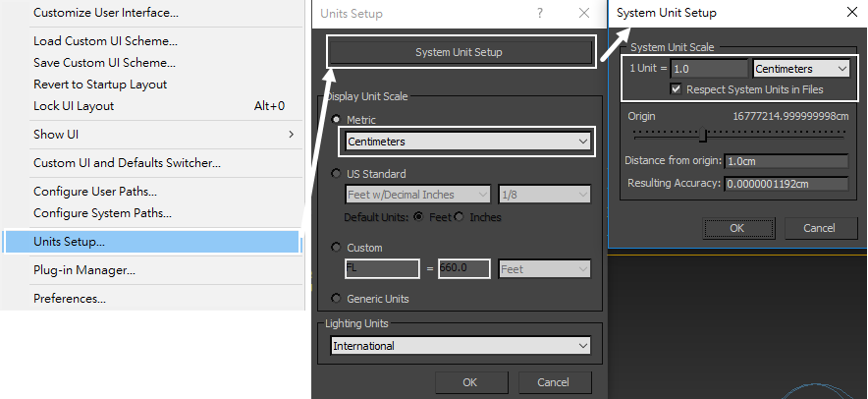Click the 1 Unit value field

[709, 69]
